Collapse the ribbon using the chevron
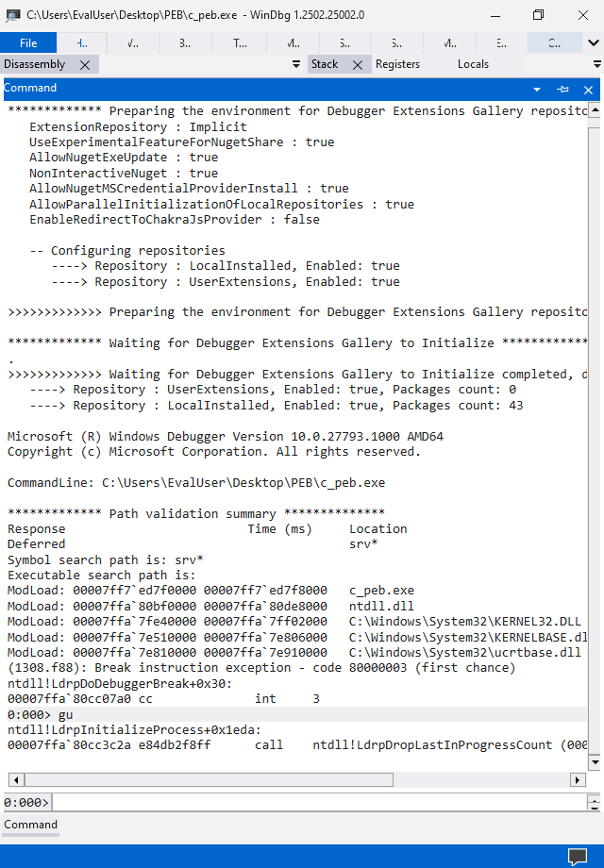The width and height of the screenshot is (604, 868). (594, 42)
